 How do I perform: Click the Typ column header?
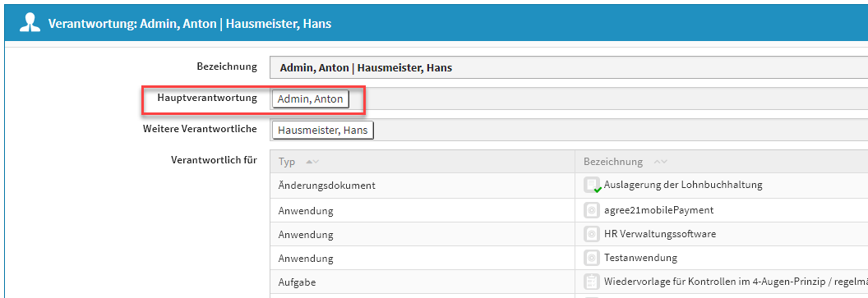pyautogui.click(x=287, y=162)
